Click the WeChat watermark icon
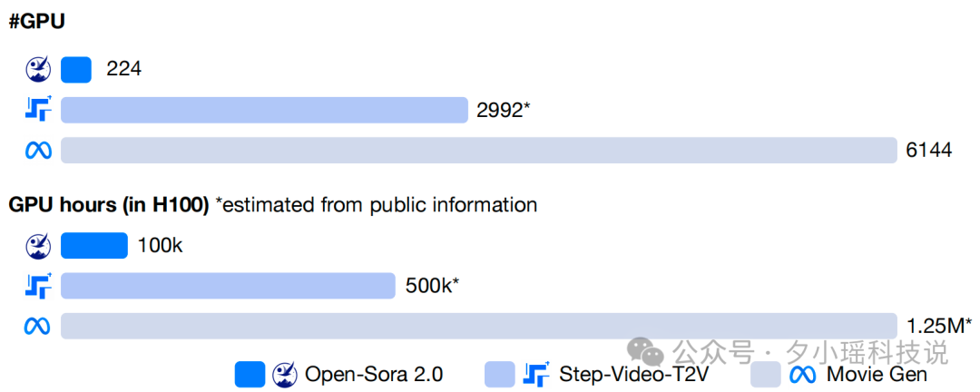Image resolution: width=980 pixels, height=392 pixels. 648,352
